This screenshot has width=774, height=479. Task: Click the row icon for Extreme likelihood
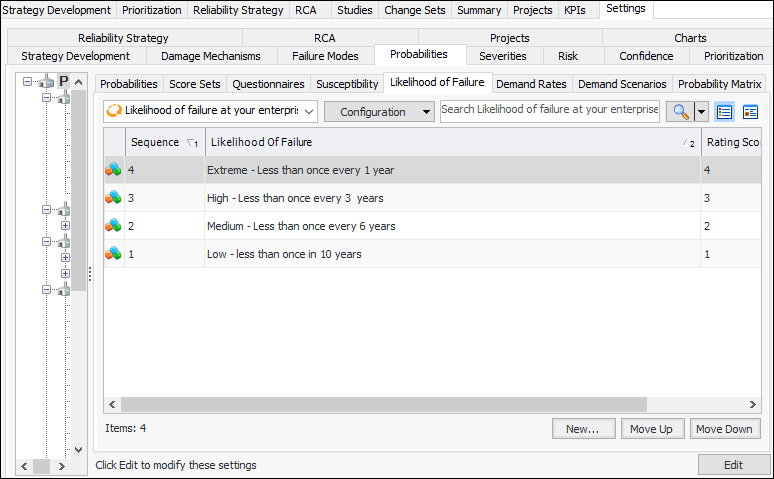[113, 170]
